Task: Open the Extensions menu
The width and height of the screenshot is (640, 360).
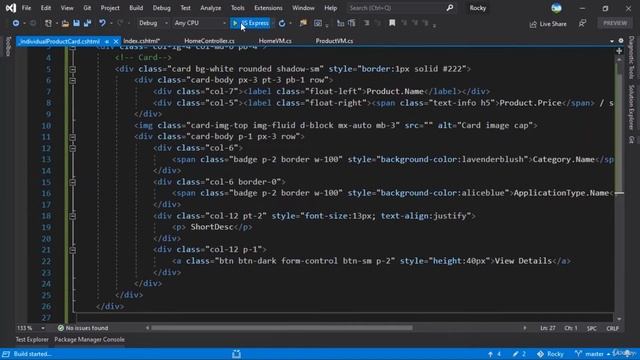Action: click(268, 8)
